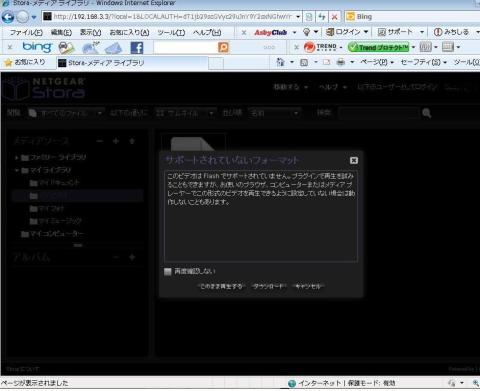Click the light bulb icon on AsbyClub toolbar

(x=306, y=32)
